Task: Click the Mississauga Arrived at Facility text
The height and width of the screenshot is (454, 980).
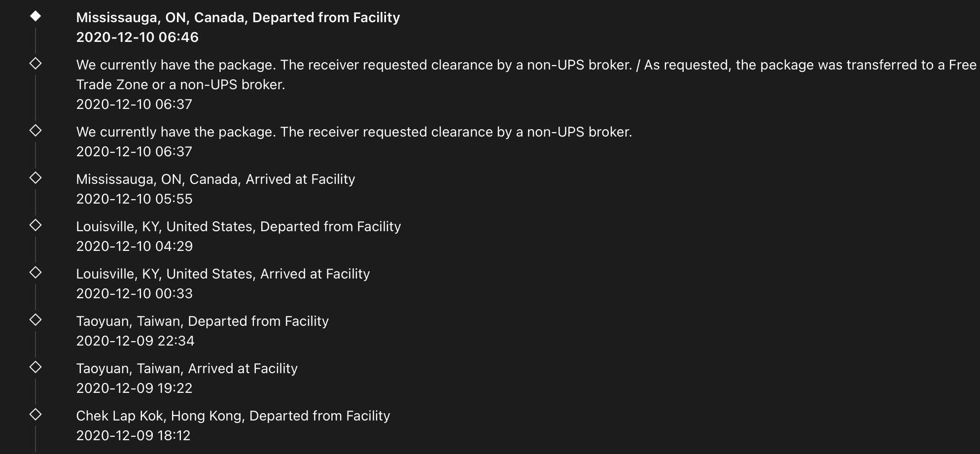Action: [215, 179]
